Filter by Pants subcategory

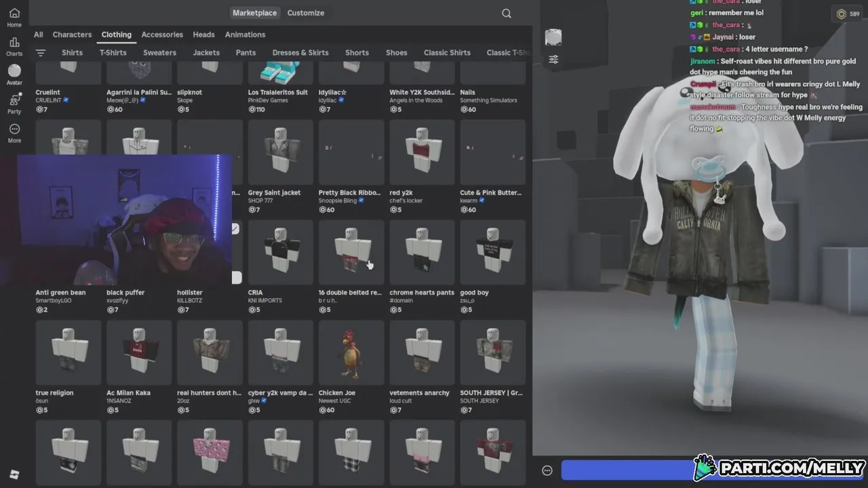pyautogui.click(x=245, y=53)
